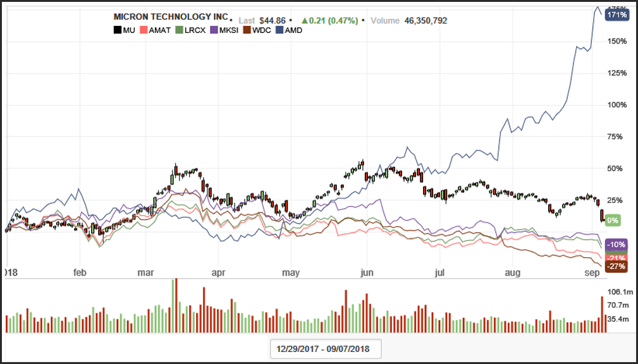Click the purple MKSI legend swatch
Screen dimensions: 638x364
214,30
